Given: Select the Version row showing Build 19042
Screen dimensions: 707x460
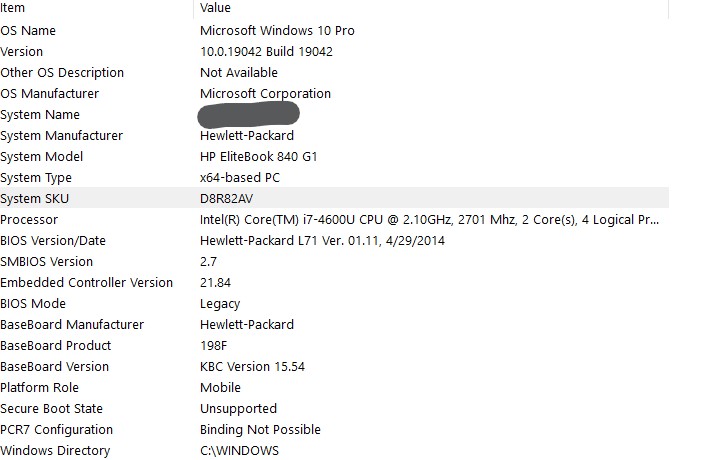Looking at the screenshot, I should click(334, 51).
